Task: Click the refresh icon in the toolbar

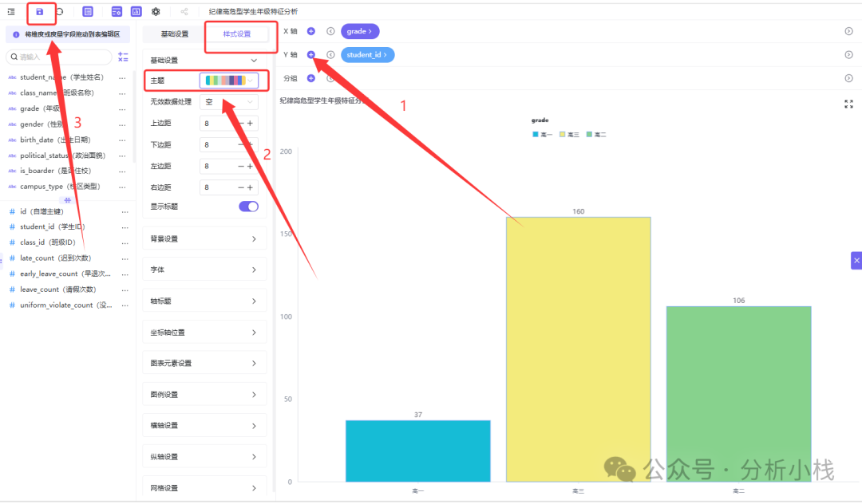Action: coord(59,11)
